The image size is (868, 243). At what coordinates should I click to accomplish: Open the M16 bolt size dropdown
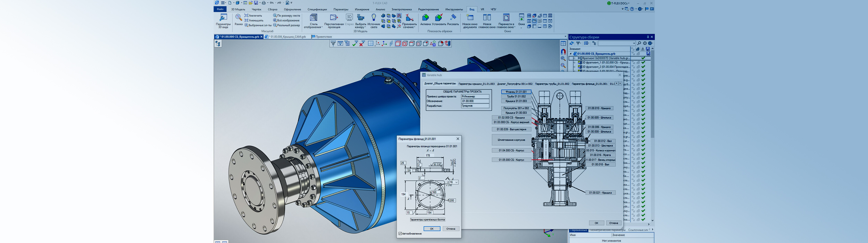click(456, 182)
